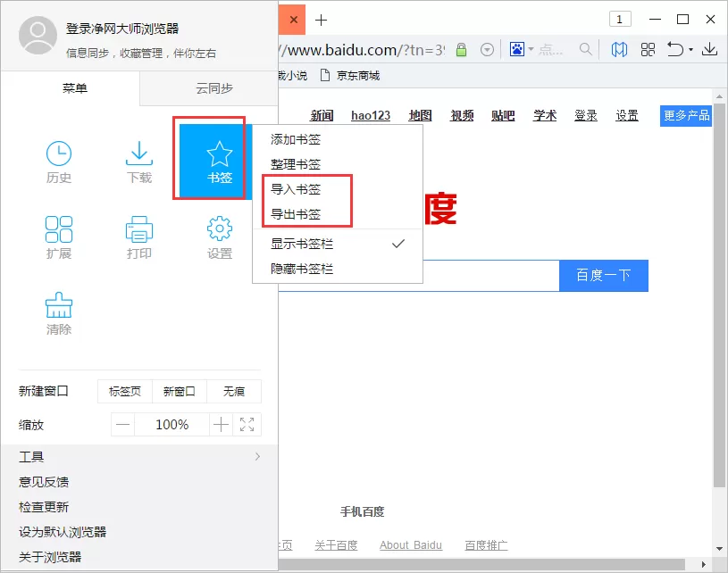Click the 百度推广 footer link
The image size is (728, 573).
click(486, 545)
